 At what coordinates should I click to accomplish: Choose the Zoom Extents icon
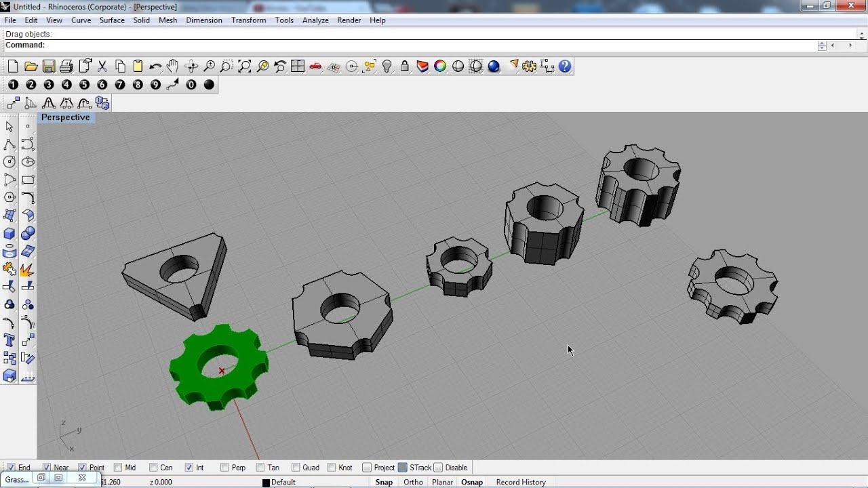click(x=245, y=66)
